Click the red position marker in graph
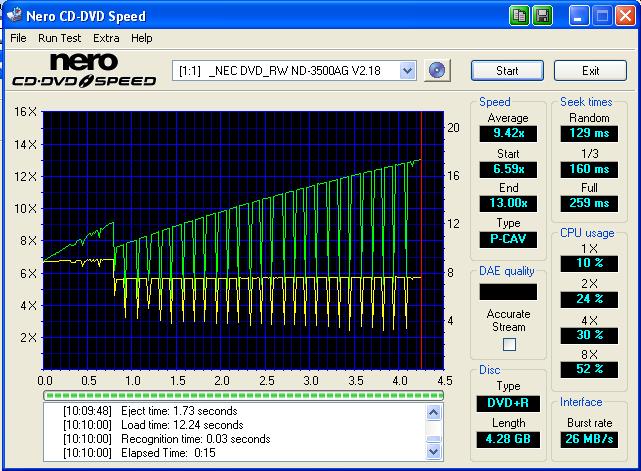This screenshot has height=471, width=641. (x=421, y=240)
